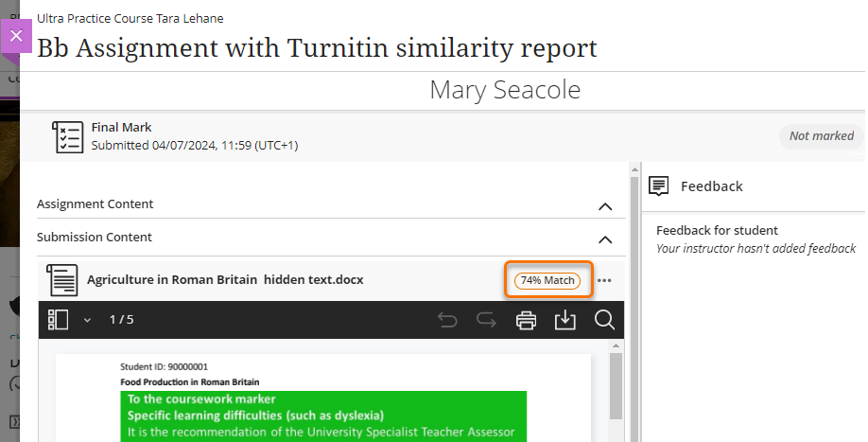This screenshot has height=442, width=868.
Task: Download the submission file
Action: (x=564, y=320)
